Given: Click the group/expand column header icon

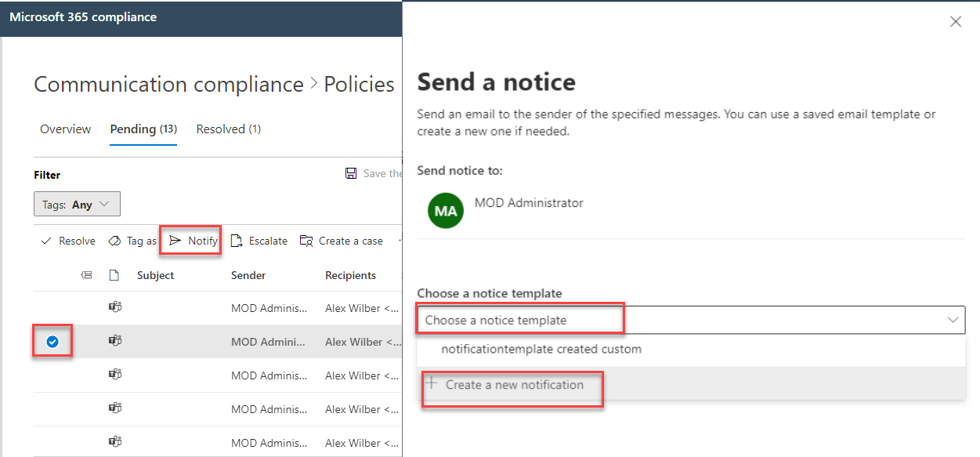Looking at the screenshot, I should (x=86, y=275).
